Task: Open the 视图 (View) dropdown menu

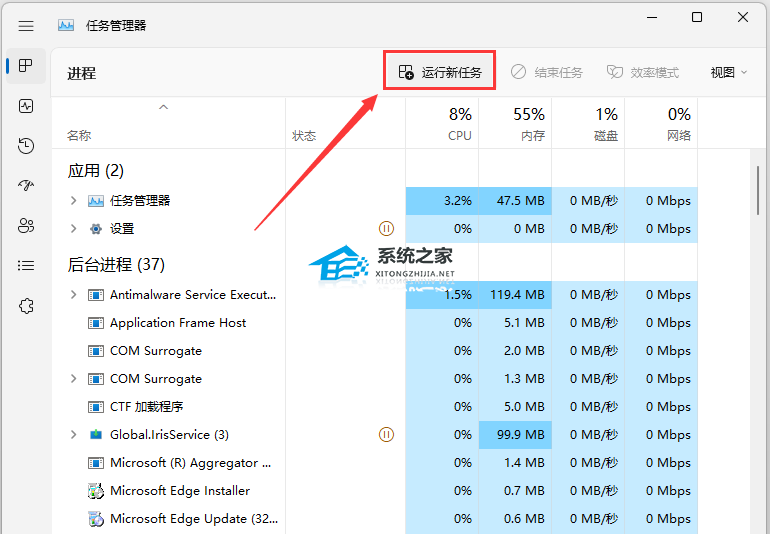Action: point(729,72)
